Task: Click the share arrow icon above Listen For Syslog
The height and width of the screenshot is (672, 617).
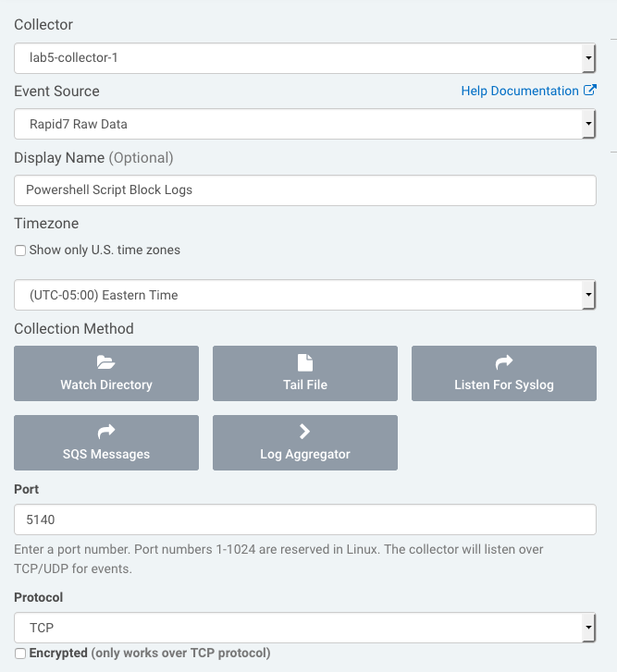Action: click(503, 362)
